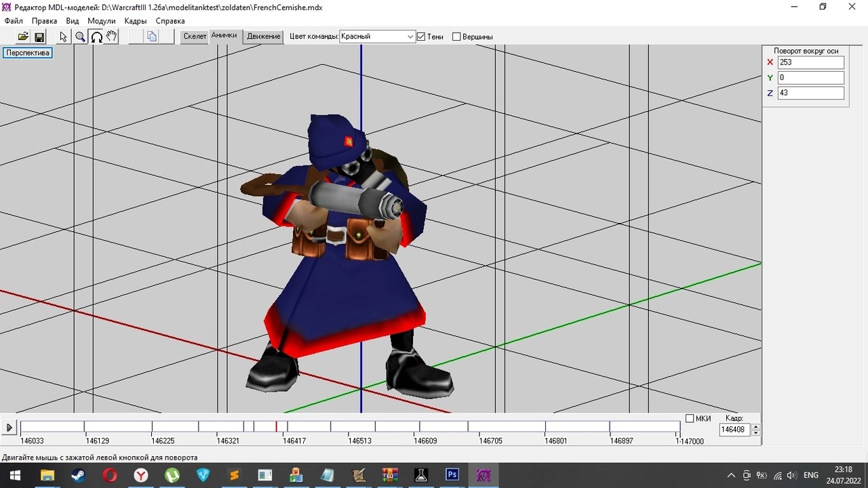Click the timeline play button
This screenshot has width=868, height=488.
9,428
